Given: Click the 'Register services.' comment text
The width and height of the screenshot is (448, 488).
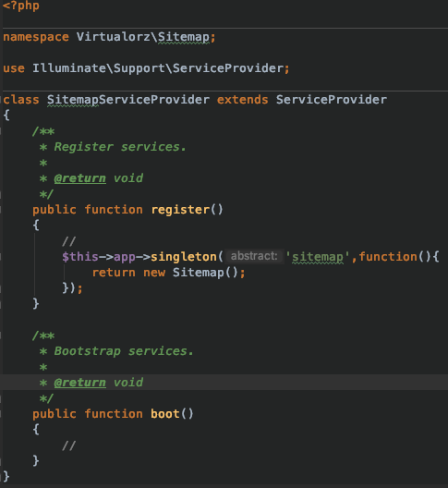Looking at the screenshot, I should click(120, 147).
